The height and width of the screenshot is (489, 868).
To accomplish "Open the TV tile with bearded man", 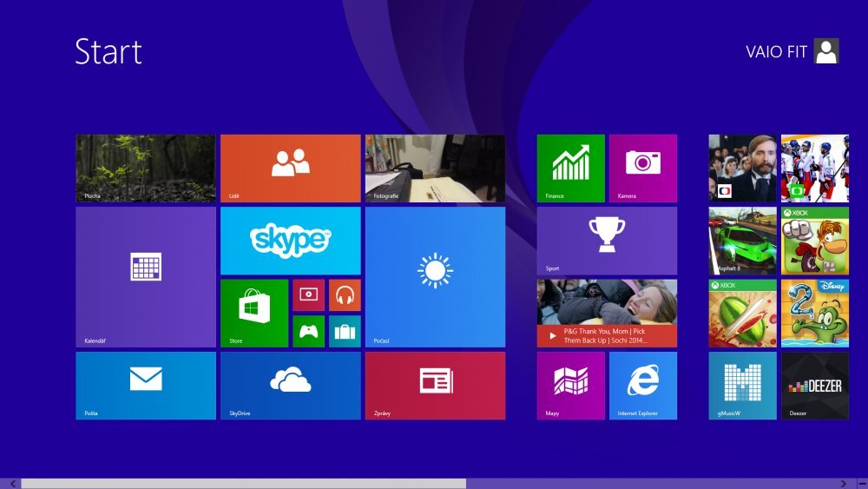I will click(743, 169).
